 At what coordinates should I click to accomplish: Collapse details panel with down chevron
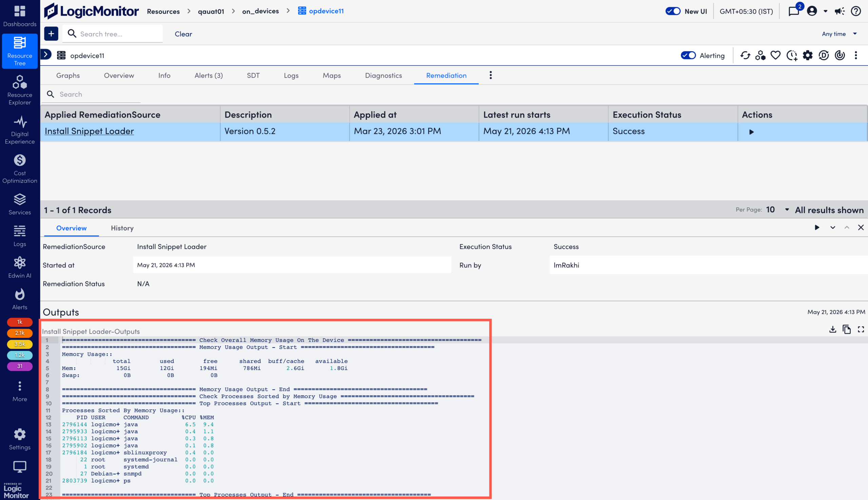[833, 227]
